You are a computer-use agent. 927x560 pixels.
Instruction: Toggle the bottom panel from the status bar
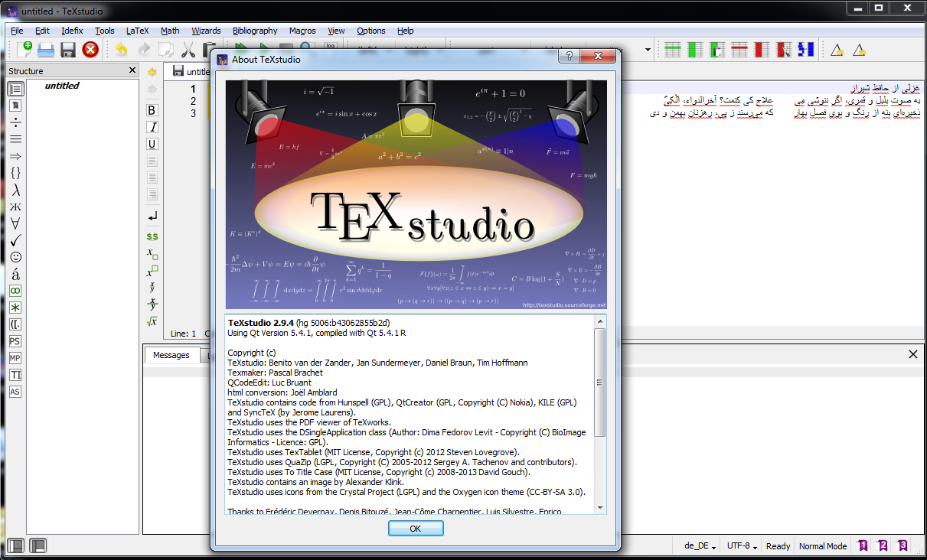point(38,545)
